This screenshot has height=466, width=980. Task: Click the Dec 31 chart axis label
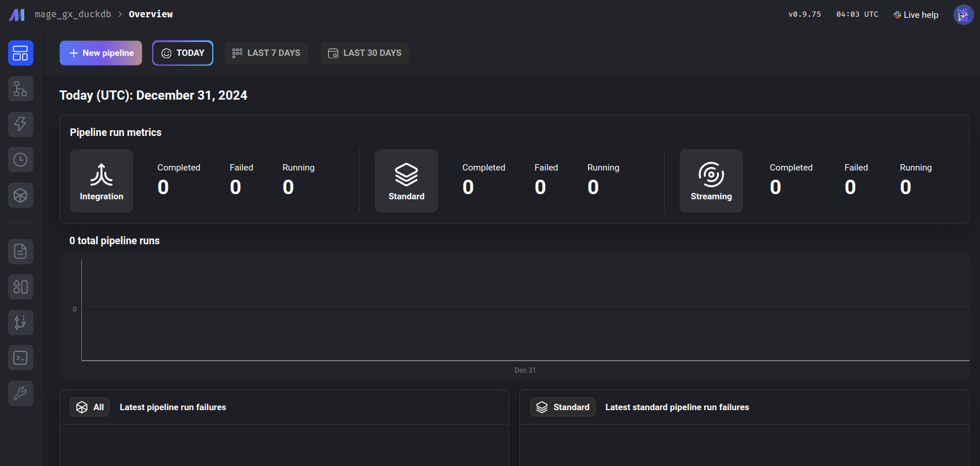pyautogui.click(x=525, y=370)
